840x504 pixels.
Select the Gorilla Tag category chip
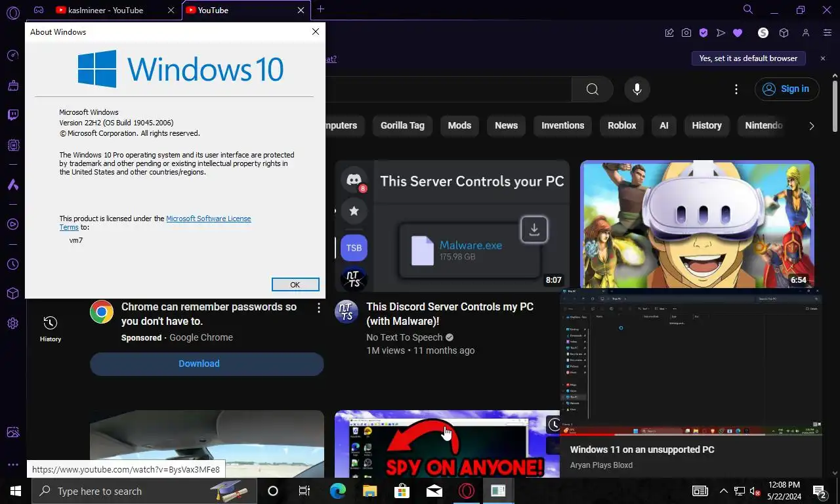(x=402, y=125)
